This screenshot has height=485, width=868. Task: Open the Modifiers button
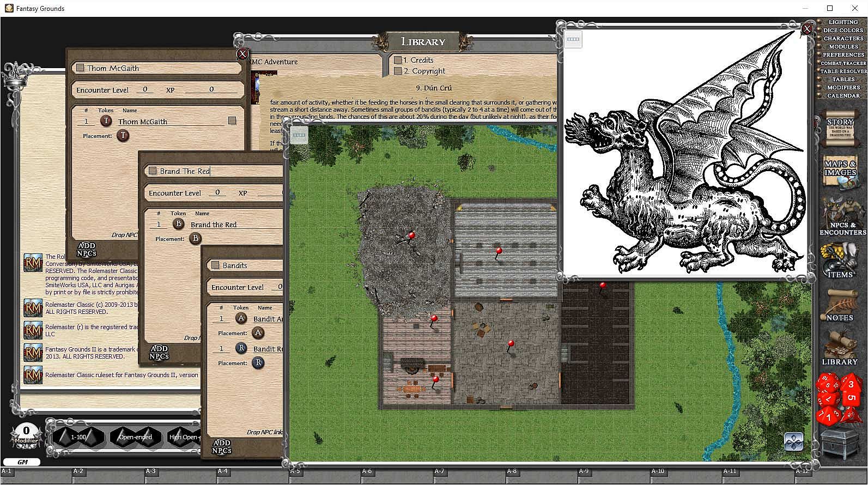coord(842,88)
